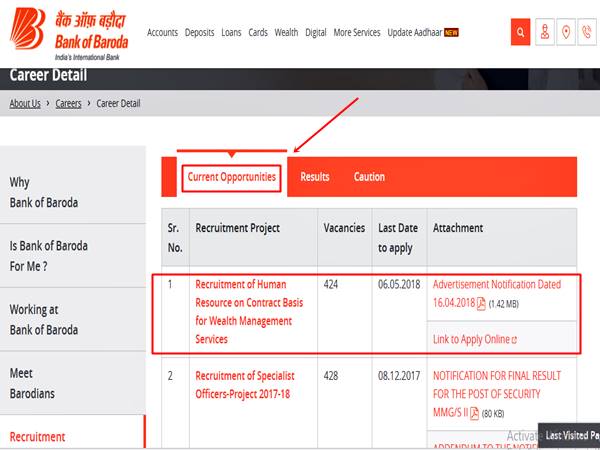Click the user login icon

point(545,32)
